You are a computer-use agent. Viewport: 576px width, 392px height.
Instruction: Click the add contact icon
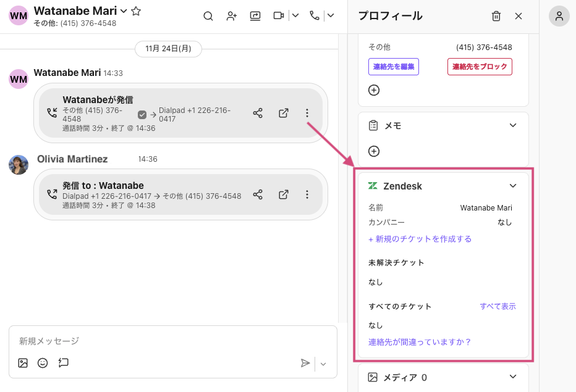click(x=232, y=16)
